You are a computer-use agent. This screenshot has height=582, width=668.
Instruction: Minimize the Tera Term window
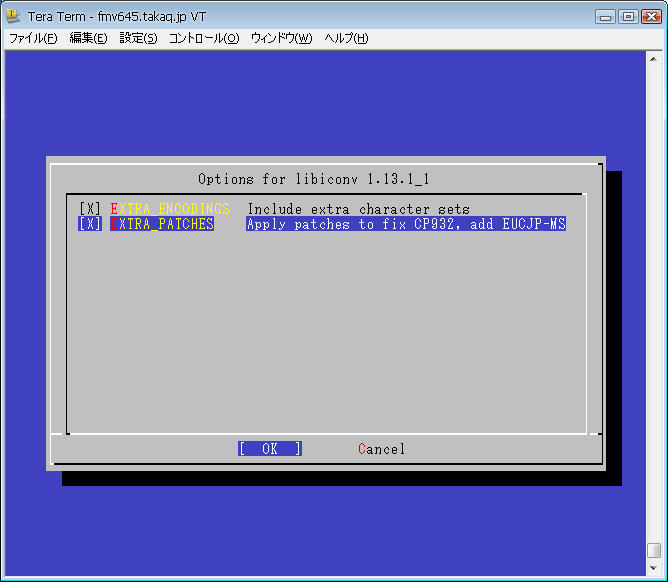(605, 17)
